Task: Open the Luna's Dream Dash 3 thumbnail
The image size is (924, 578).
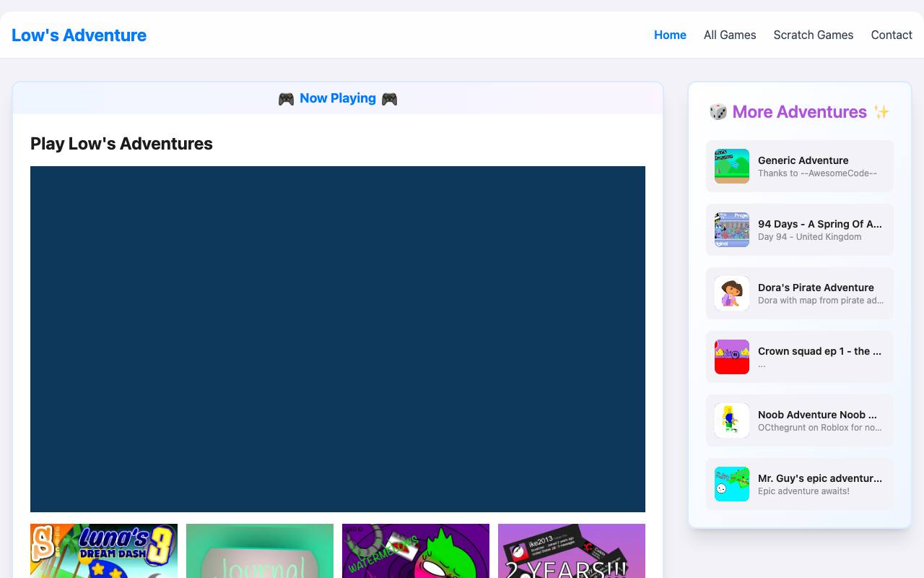Action: [x=104, y=551]
